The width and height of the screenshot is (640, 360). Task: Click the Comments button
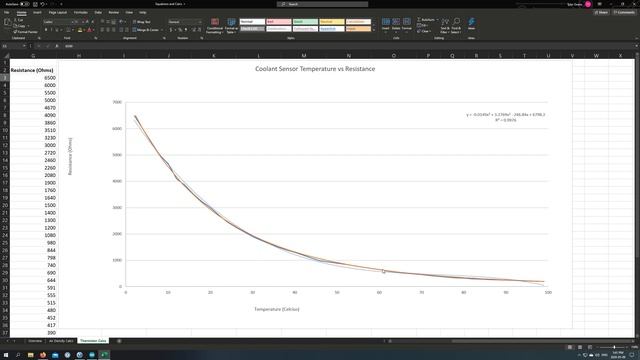624,13
